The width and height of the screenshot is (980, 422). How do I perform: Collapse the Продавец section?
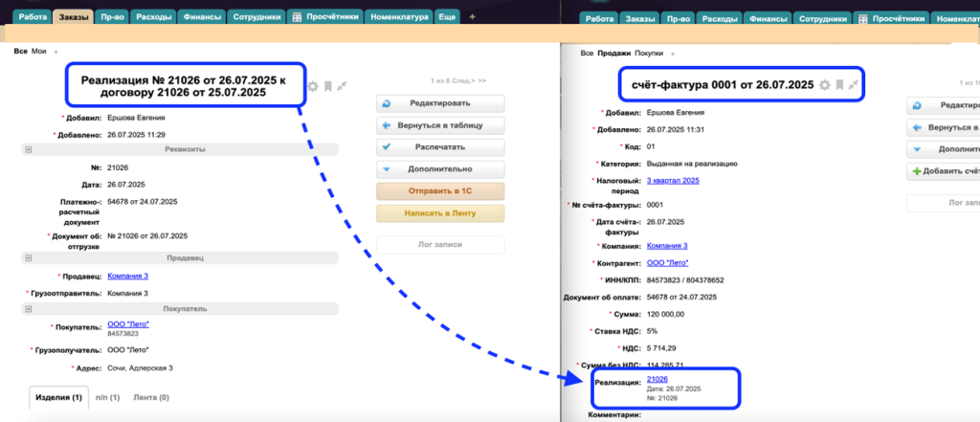[29, 257]
